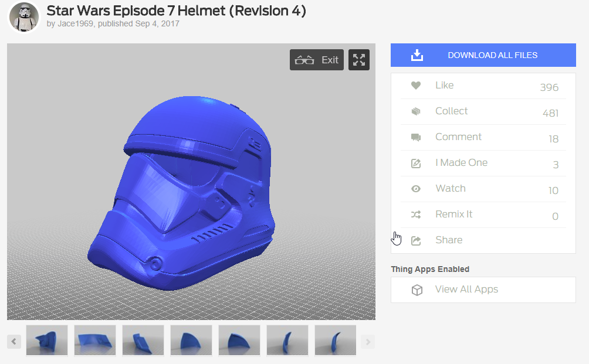Click the I Made One pencil icon
Screen dimensions: 589x364
click(416, 163)
